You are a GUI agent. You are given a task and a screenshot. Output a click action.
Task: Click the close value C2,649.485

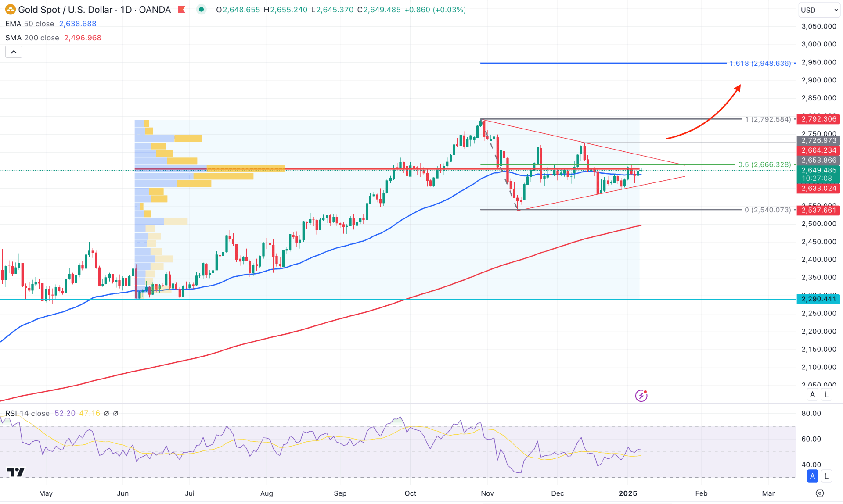(x=378, y=10)
